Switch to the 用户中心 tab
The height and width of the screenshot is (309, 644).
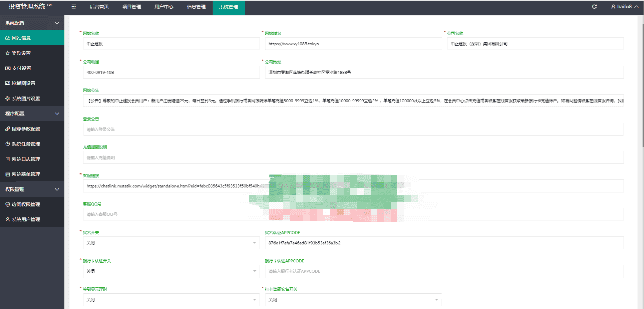(164, 7)
